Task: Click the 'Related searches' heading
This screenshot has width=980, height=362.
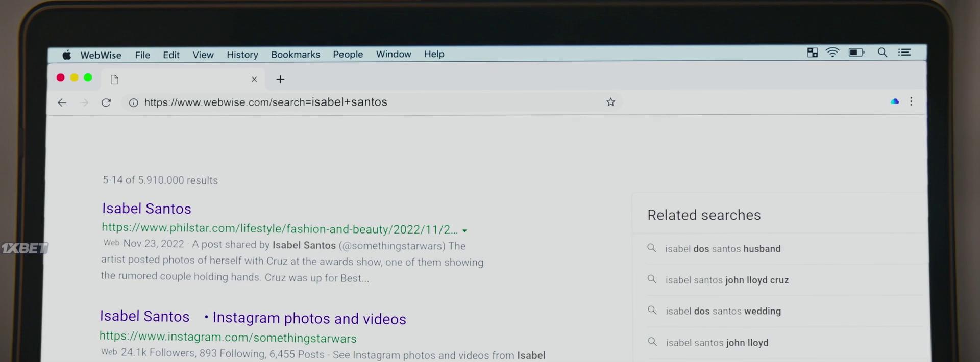Action: pos(704,215)
